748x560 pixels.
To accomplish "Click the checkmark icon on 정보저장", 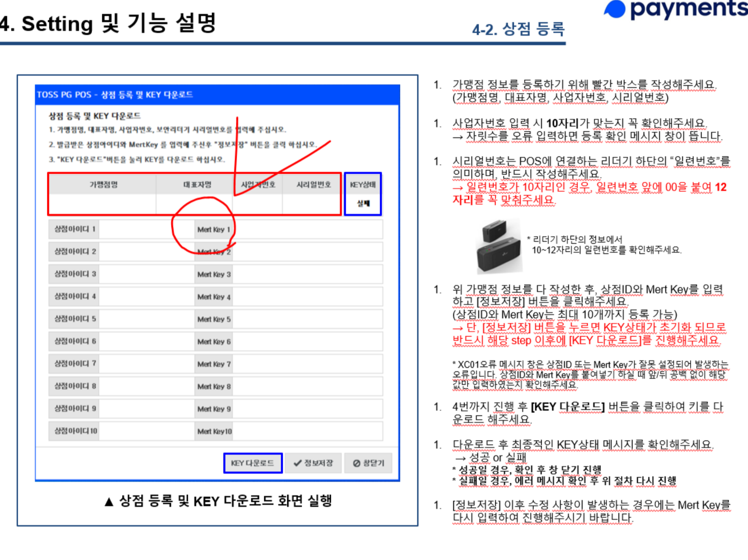I will pos(298,463).
